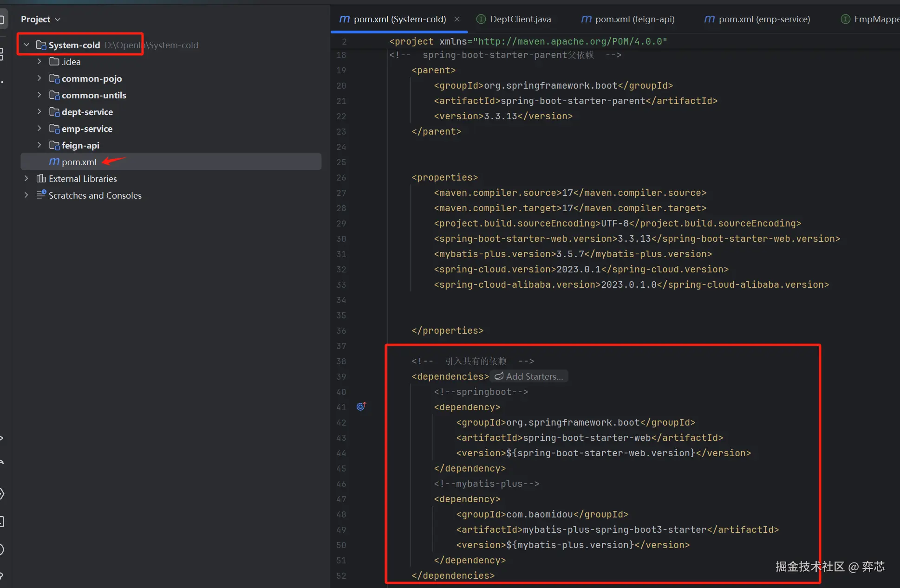This screenshot has height=588, width=900.
Task: Expand the common-pojo module
Action: click(39, 78)
